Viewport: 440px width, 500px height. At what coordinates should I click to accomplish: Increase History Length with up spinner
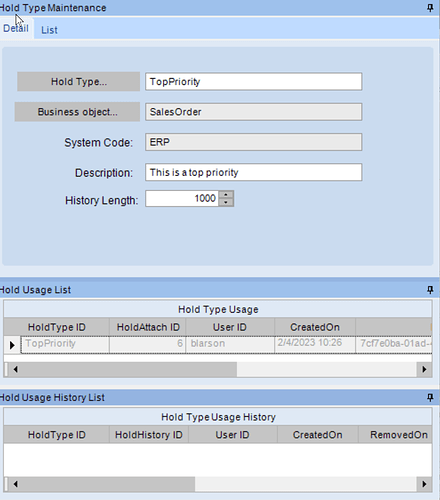(226, 195)
